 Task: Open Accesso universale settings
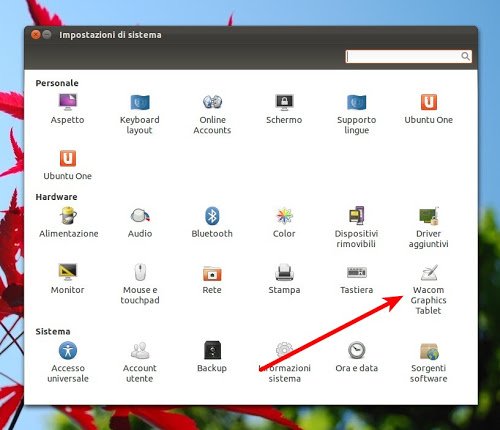[68, 362]
